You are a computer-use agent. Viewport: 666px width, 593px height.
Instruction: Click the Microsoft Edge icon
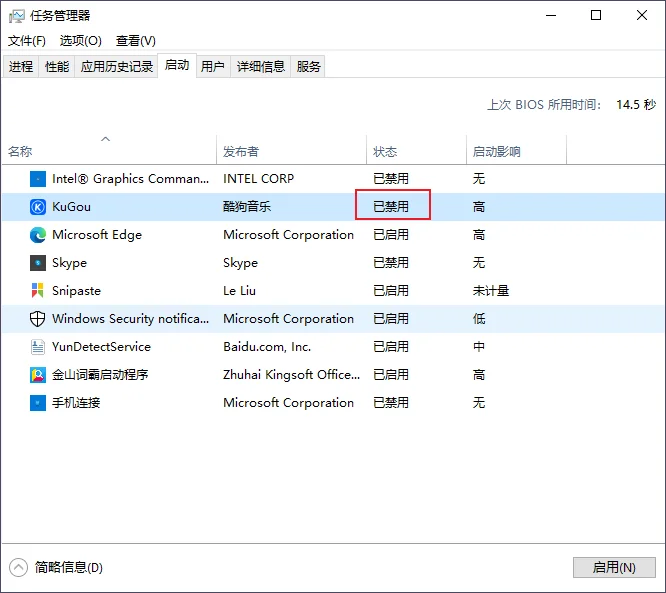click(x=38, y=235)
